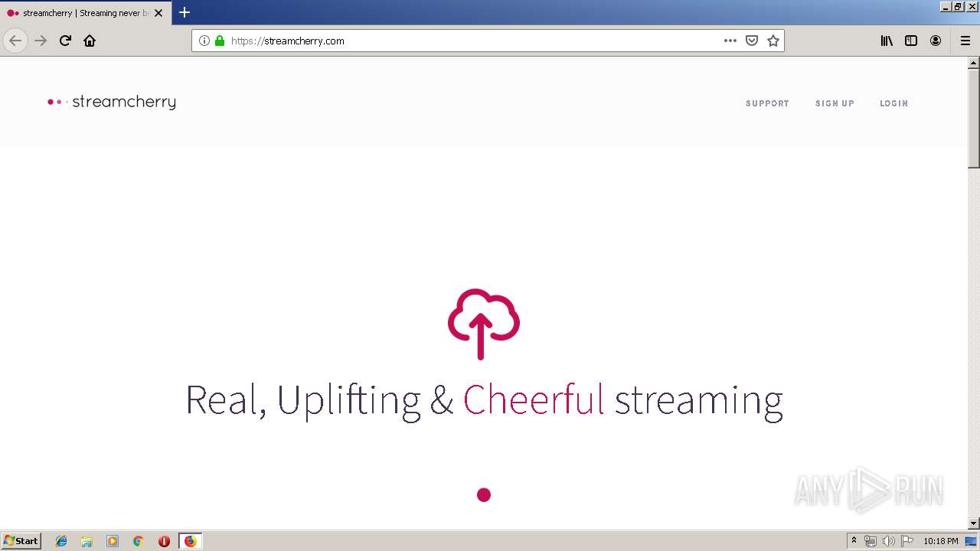Click the vertical scrollbar thumb

tap(974, 119)
